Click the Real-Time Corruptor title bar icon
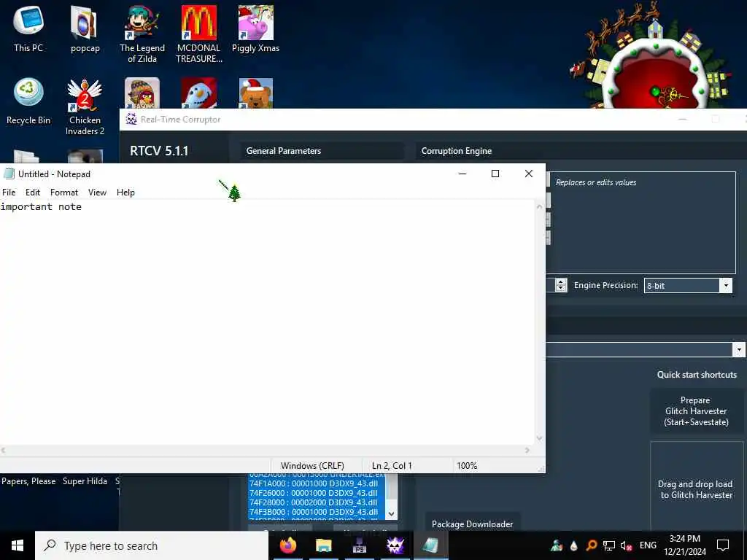The height and width of the screenshot is (560, 747). pyautogui.click(x=131, y=119)
